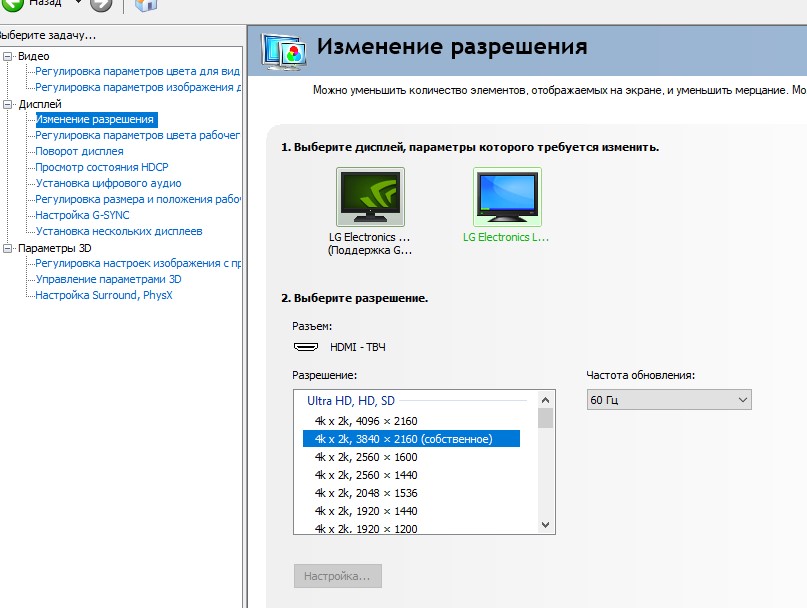Image resolution: width=807 pixels, height=608 pixels.
Task: Open Поворот дисплея page
Action: (x=79, y=151)
